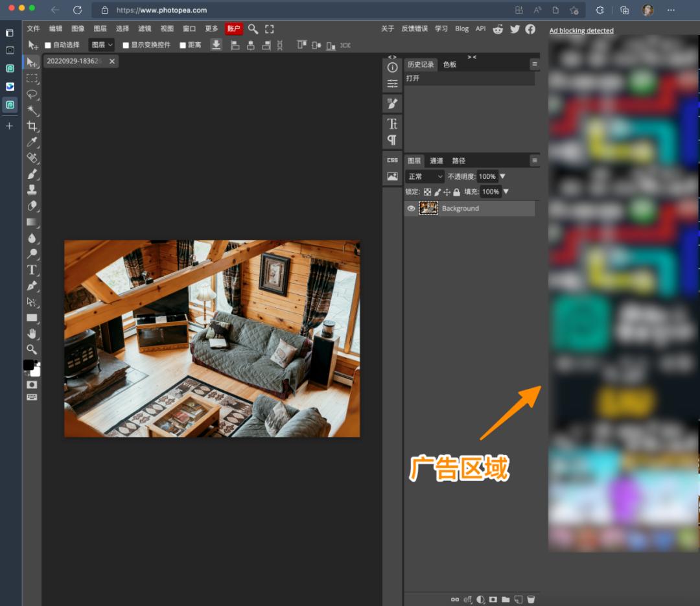Open the 反馈错误 link
Image resolution: width=700 pixels, height=606 pixels.
414,29
